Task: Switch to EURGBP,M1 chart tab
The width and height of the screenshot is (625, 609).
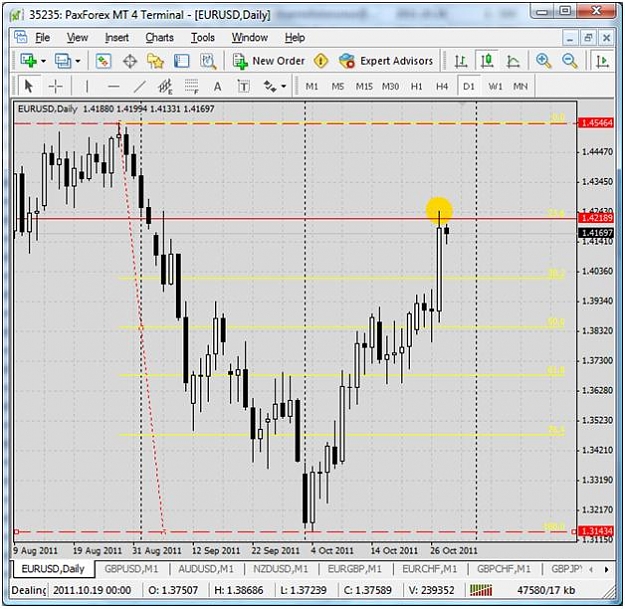Action: coord(354,569)
